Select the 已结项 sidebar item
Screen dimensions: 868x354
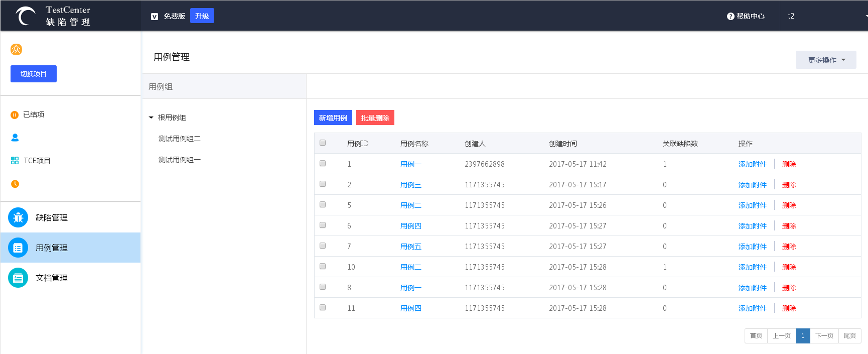(x=33, y=114)
